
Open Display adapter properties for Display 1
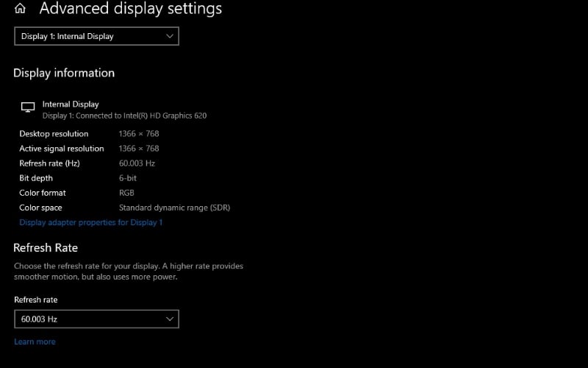point(90,222)
